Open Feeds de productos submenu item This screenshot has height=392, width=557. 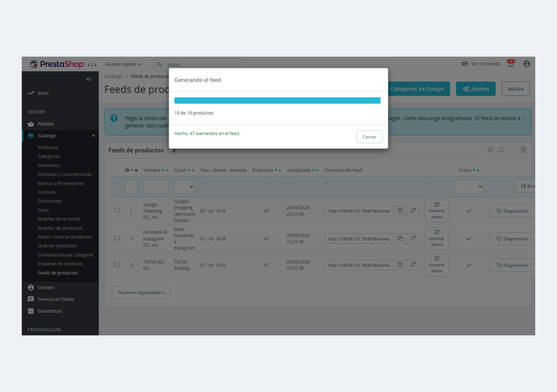(58, 273)
